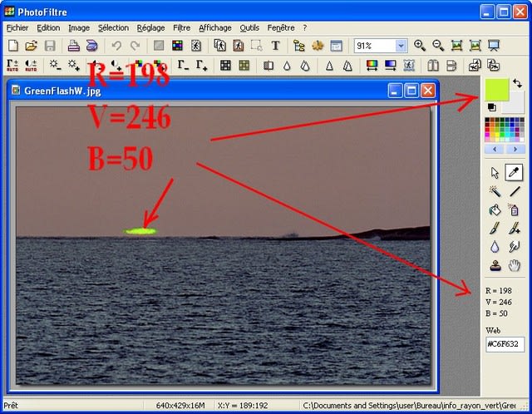Activate the Clone Stamp tool

495,265
